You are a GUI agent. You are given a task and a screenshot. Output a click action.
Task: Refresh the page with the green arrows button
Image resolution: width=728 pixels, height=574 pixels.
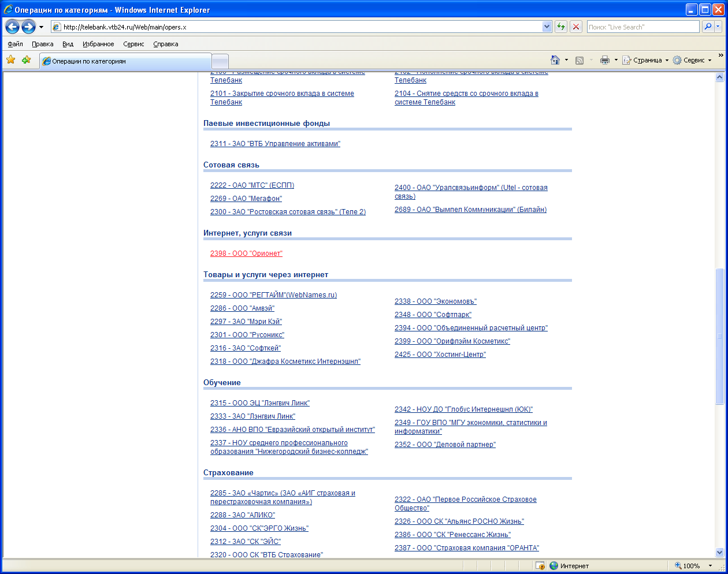[x=561, y=27]
